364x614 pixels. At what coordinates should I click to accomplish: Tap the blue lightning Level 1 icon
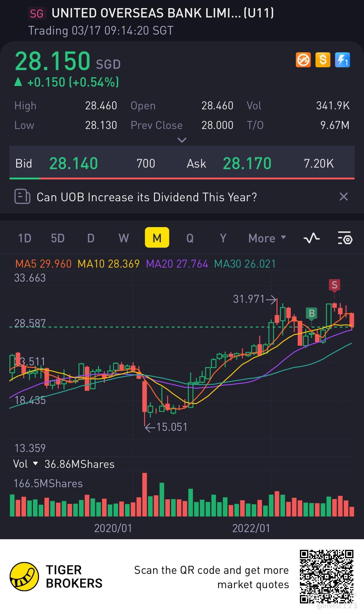click(x=342, y=60)
